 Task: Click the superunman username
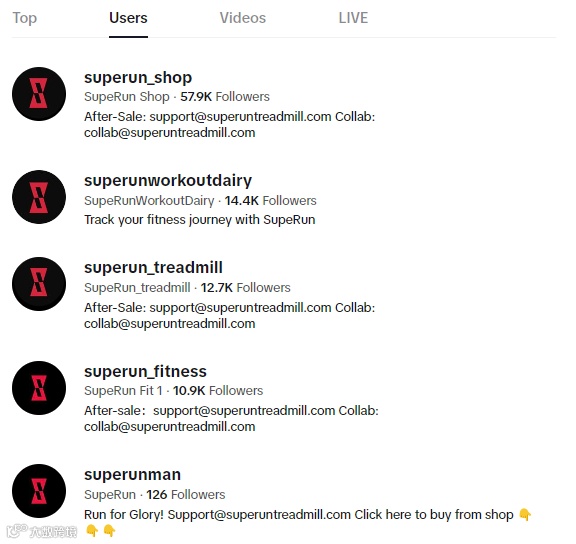pos(132,475)
